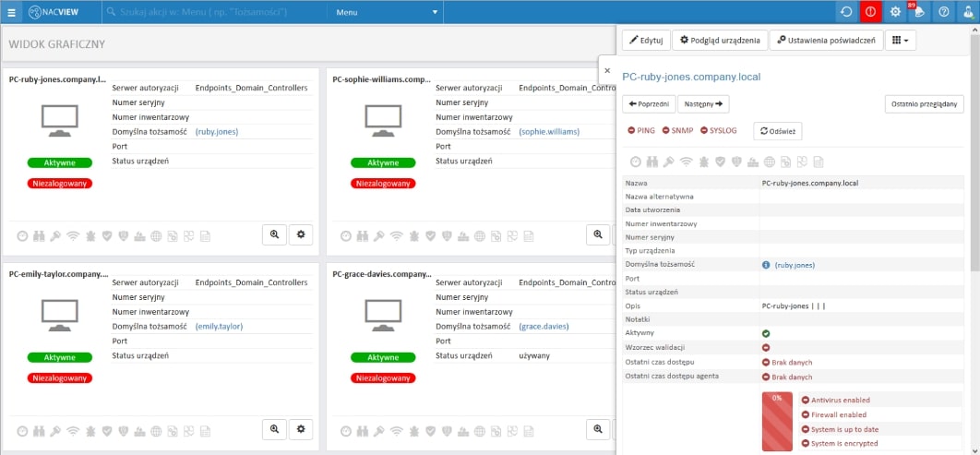980x455 pixels.
Task: Open Ustawienia poświadczeń settings
Action: [824, 41]
